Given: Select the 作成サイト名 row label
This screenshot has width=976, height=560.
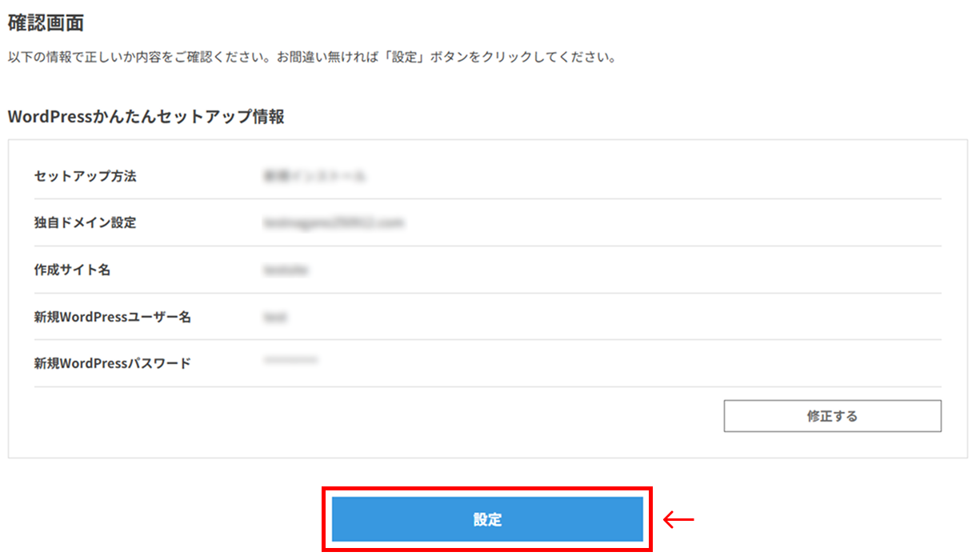Looking at the screenshot, I should [x=72, y=270].
